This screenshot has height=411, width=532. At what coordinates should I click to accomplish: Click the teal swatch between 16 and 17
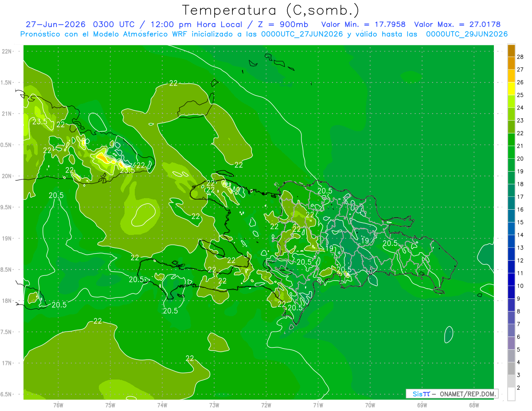pos(511,204)
